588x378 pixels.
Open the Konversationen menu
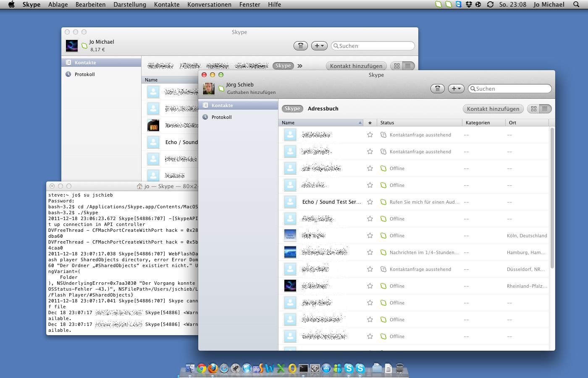coord(209,5)
